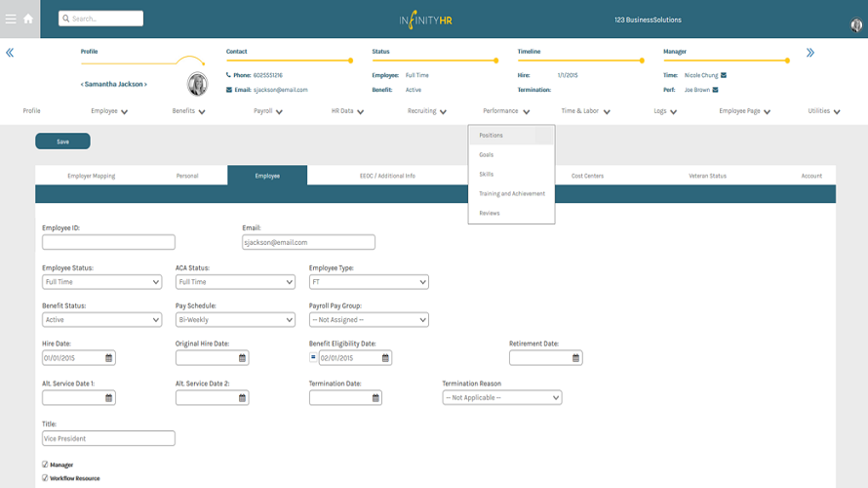Click the mail icon beside Nicole Chung

724,75
